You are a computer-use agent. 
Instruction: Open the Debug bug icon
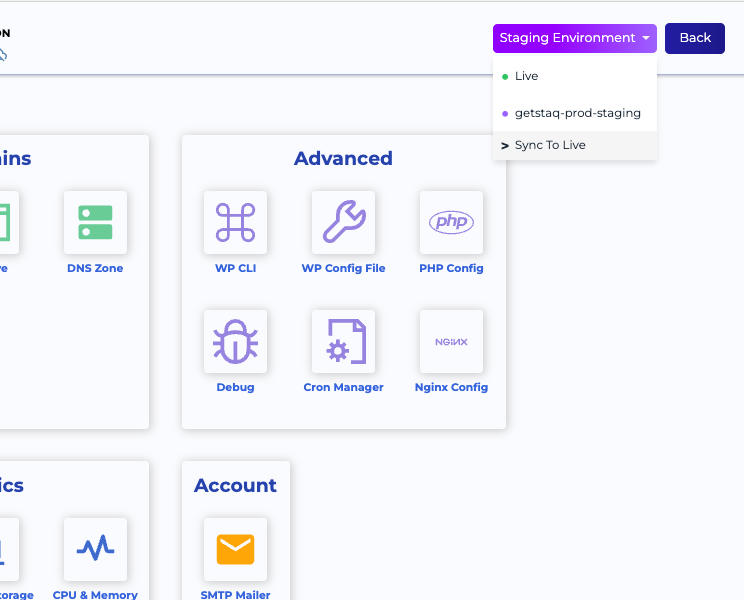point(235,342)
